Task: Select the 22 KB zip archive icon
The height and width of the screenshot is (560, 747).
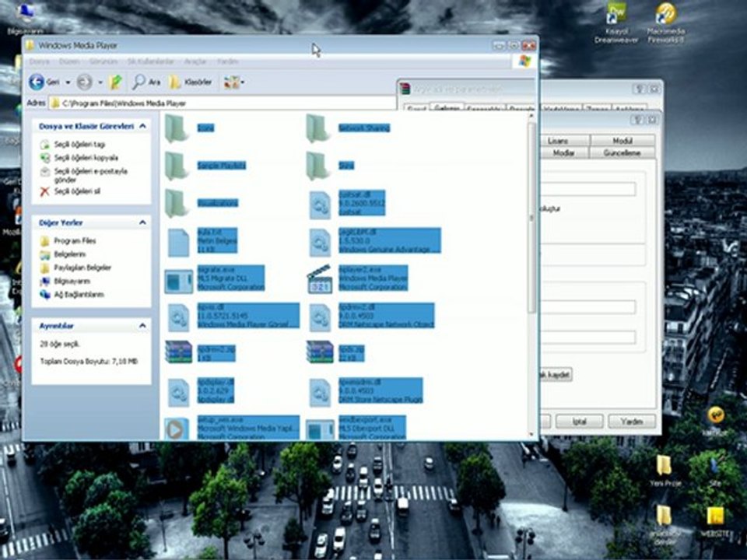Action: pos(320,352)
